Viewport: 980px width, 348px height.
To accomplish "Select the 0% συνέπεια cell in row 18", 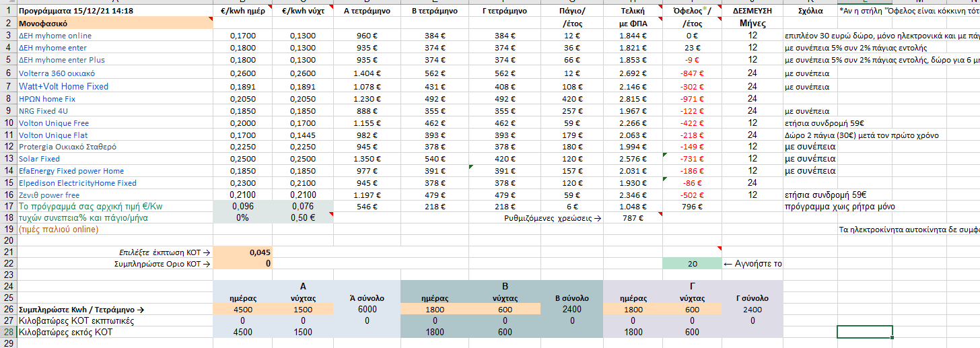I will [x=242, y=217].
